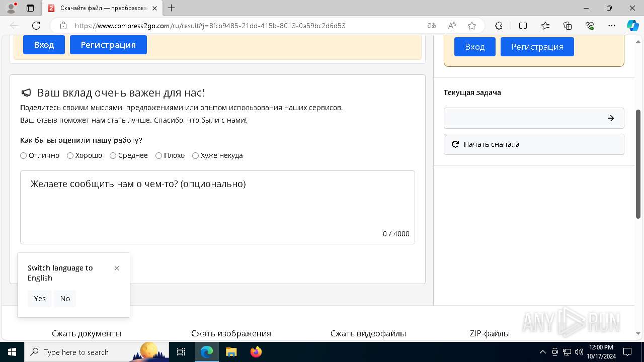Open Windows Start menu
The width and height of the screenshot is (644, 362).
tap(12, 352)
